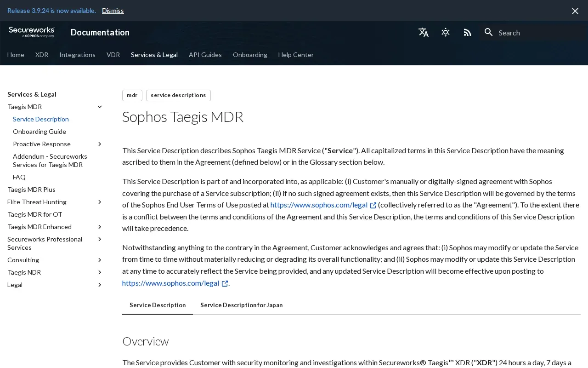Select the Services & Legal tab
Screen dimensions: 588x368
coord(154,55)
